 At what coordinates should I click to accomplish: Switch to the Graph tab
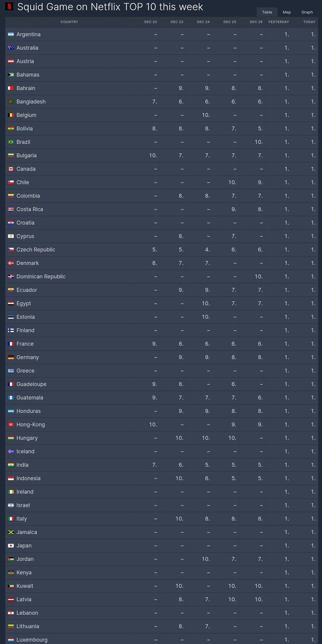click(x=307, y=12)
